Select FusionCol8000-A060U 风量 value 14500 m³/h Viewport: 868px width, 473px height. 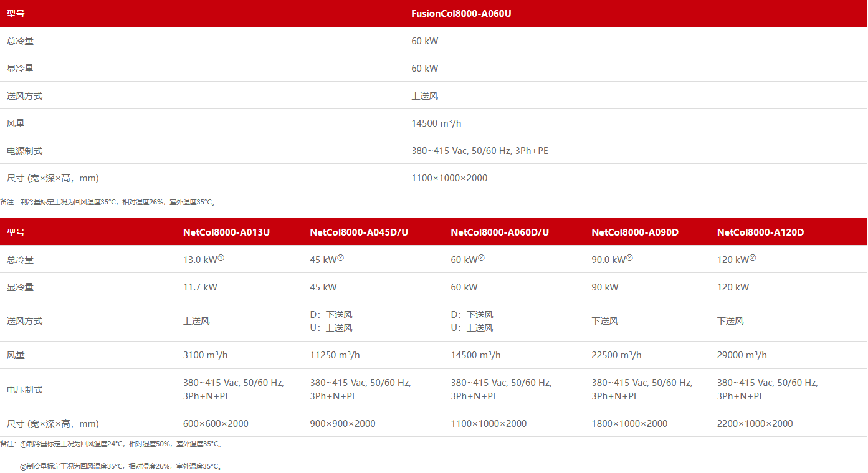pos(436,123)
